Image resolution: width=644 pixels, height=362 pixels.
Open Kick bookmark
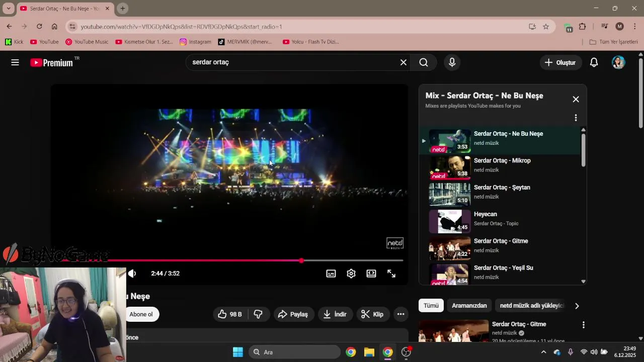(x=14, y=42)
